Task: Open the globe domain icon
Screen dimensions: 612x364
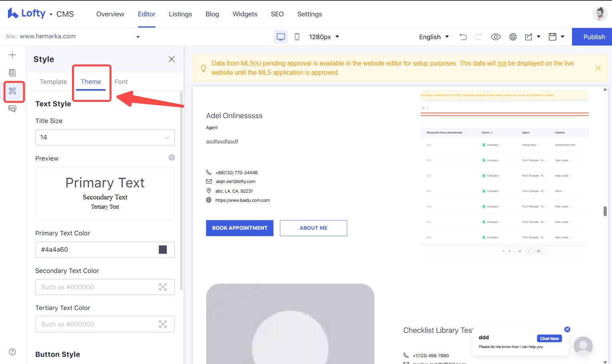Action: pyautogui.click(x=513, y=37)
